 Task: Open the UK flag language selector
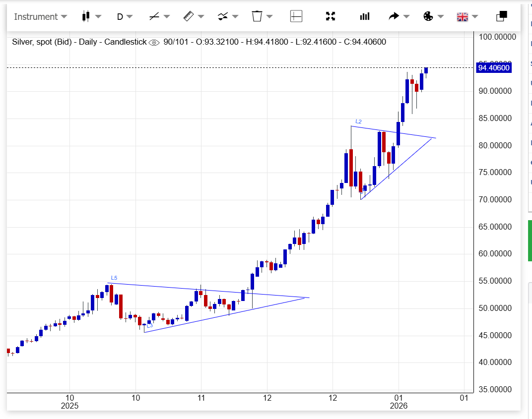tap(462, 16)
